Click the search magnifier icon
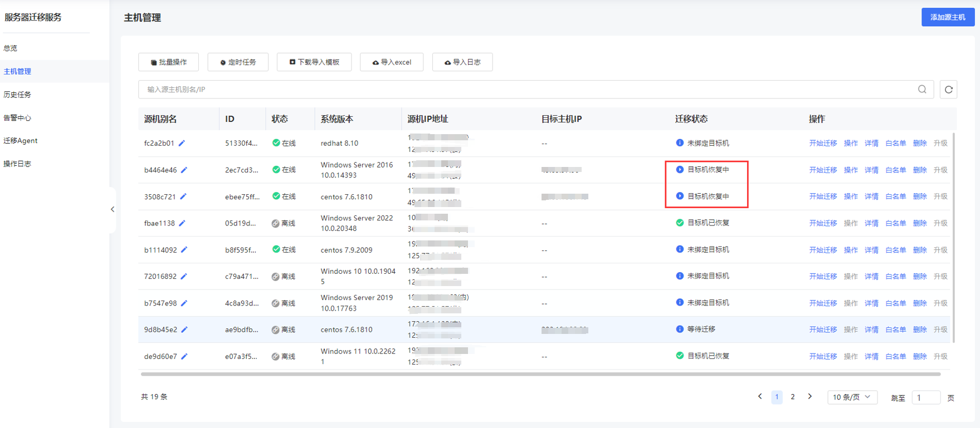Screen dimensions: 980x428 922,89
